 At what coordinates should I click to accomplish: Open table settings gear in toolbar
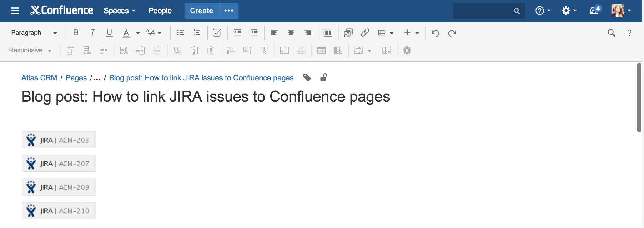point(407,50)
